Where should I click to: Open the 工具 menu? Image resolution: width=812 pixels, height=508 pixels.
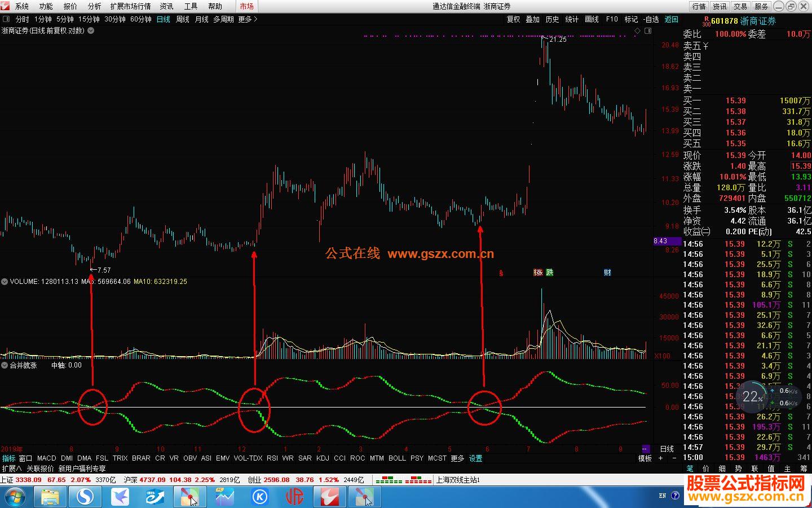(191, 6)
